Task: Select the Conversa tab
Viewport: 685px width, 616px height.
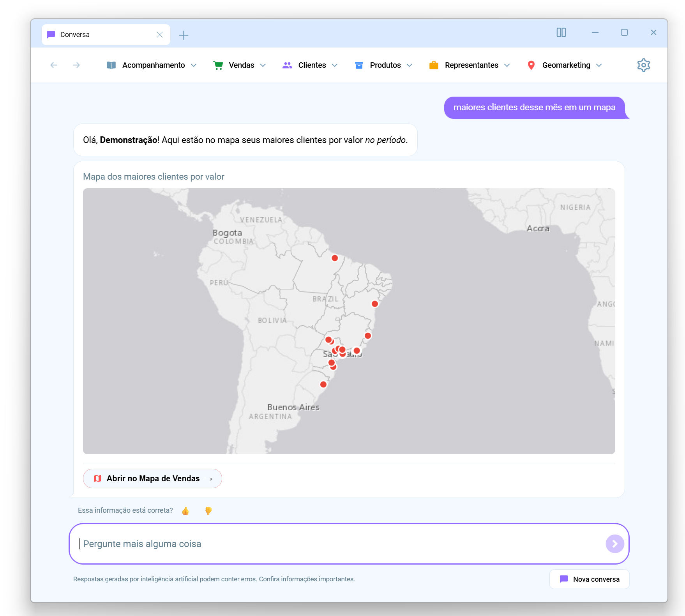Action: (x=106, y=35)
